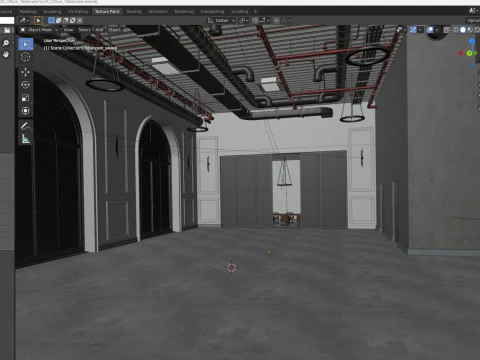Select the Transform tool
The height and width of the screenshot is (360, 480).
(x=25, y=111)
